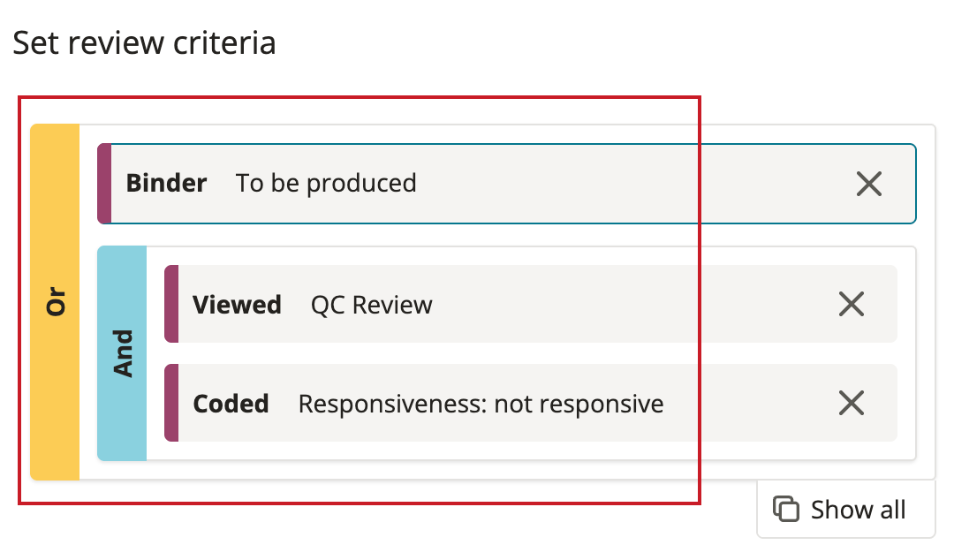Remove the Binder To be produced criterion
The width and height of the screenshot is (954, 560).
(869, 184)
